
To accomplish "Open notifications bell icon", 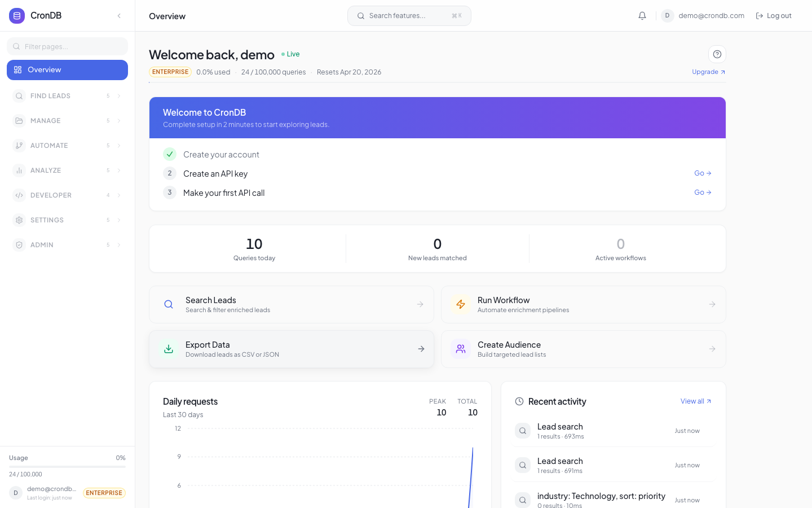I will 642,16.
